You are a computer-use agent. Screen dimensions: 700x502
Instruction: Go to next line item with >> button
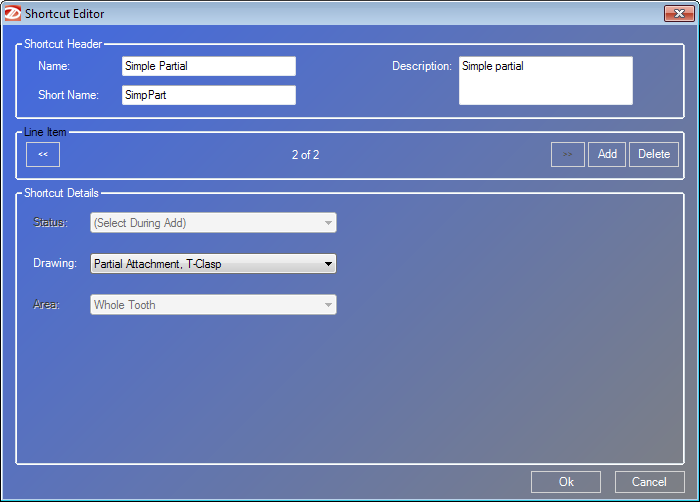point(567,154)
